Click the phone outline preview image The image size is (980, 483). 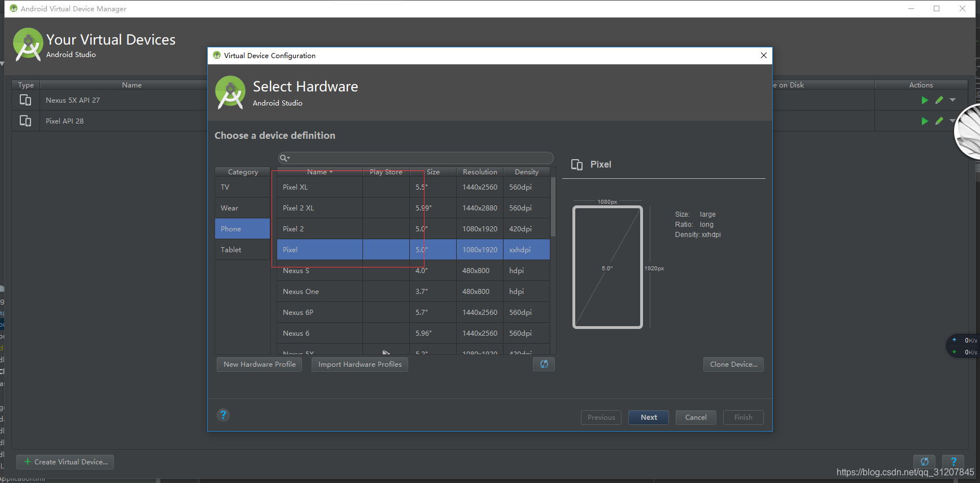pyautogui.click(x=607, y=267)
